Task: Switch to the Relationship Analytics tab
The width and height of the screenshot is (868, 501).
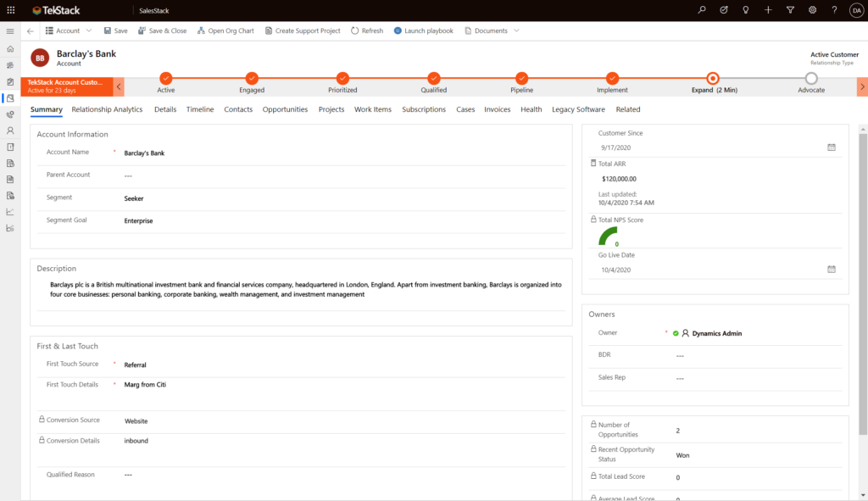Action: point(107,109)
